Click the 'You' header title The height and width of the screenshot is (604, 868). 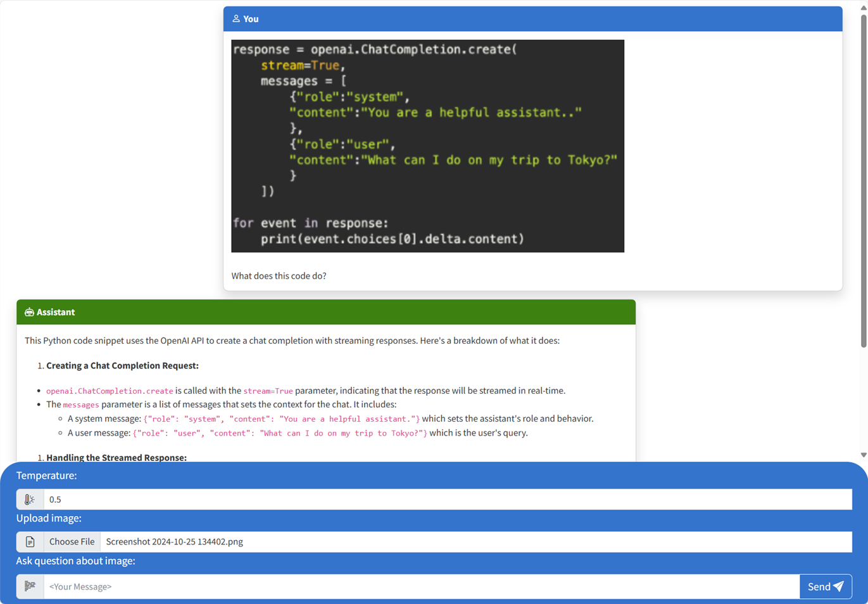pyautogui.click(x=251, y=19)
